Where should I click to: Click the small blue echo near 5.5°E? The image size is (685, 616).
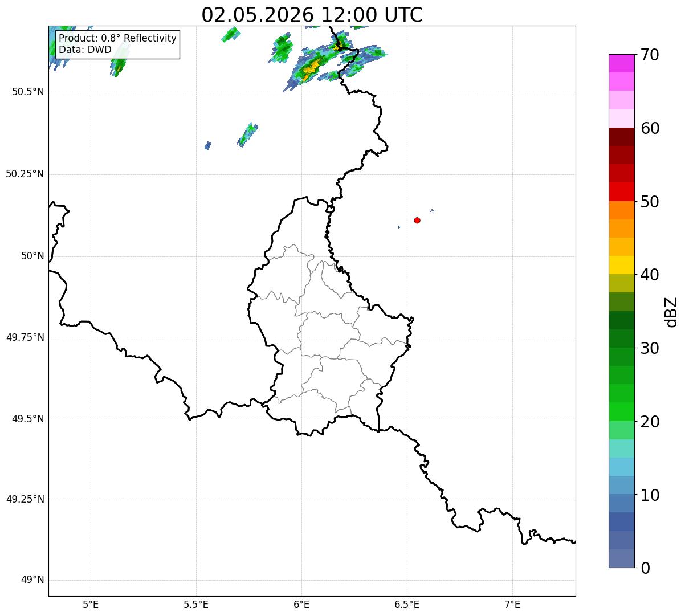(x=208, y=146)
